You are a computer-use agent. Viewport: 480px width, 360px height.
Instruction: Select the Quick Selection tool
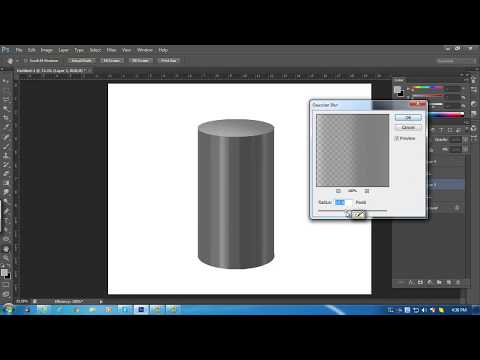6,109
